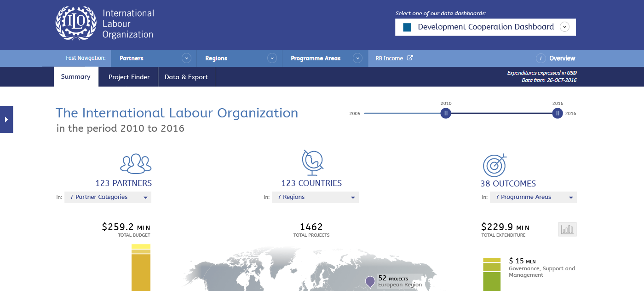Click the International Labour Organization header text
Image resolution: width=644 pixels, height=291 pixels.
[x=128, y=24]
